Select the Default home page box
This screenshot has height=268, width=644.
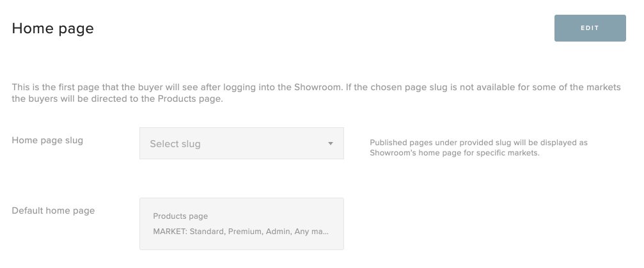click(241, 223)
